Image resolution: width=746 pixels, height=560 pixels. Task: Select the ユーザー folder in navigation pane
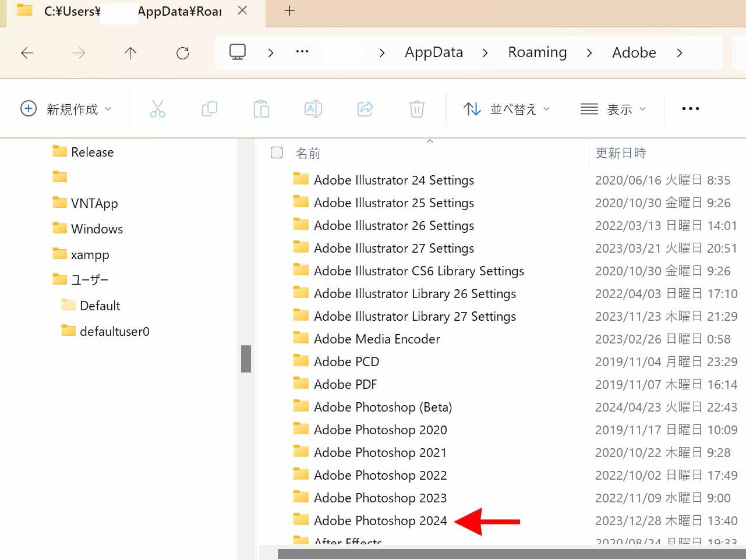point(80,280)
